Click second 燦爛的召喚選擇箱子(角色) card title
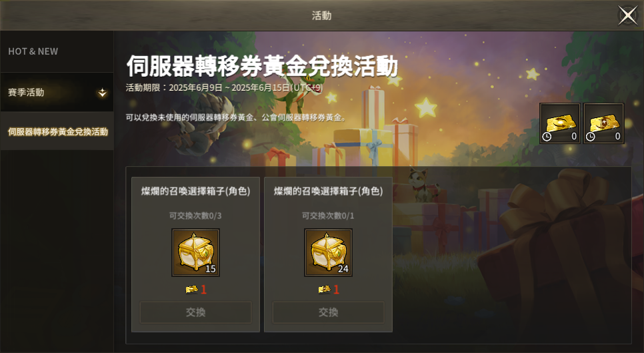This screenshot has width=644, height=353. (x=328, y=191)
